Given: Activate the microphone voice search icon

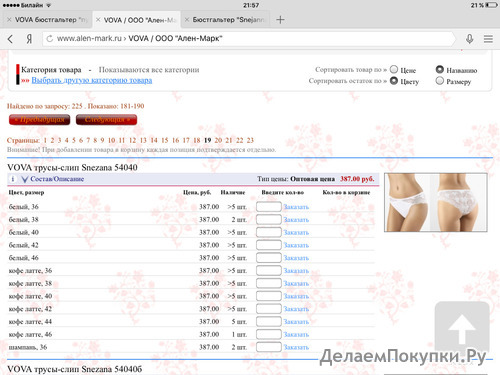Looking at the screenshot, I should click(x=469, y=39).
